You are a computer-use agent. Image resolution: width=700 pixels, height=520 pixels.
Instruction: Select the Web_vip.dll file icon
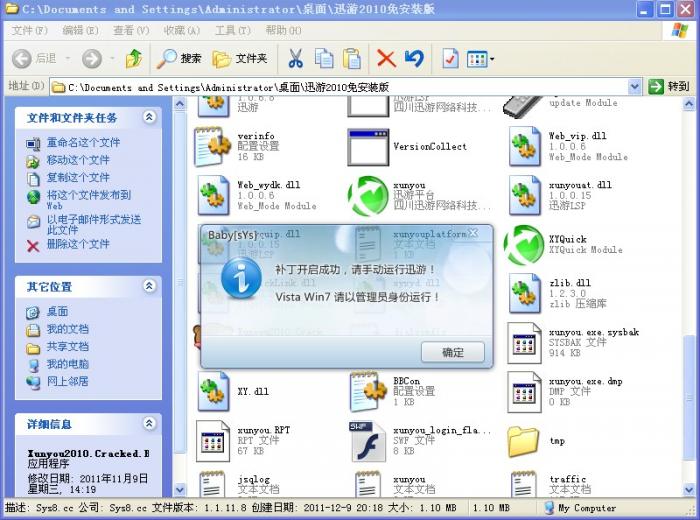point(524,146)
